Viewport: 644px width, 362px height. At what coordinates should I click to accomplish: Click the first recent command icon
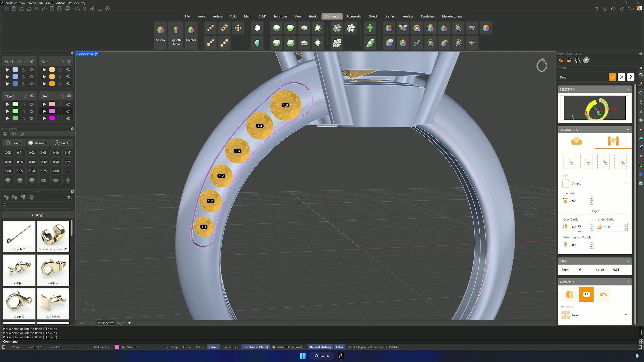point(561,61)
